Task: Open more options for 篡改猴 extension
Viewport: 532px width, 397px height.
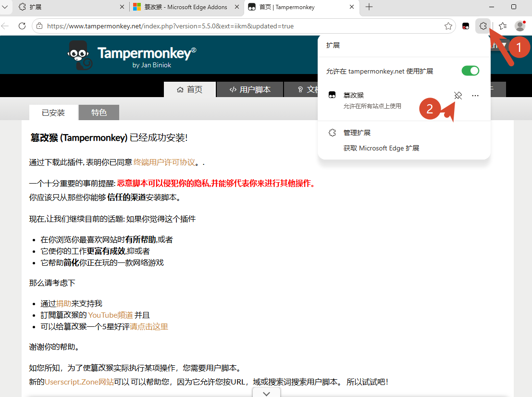Action: click(475, 96)
